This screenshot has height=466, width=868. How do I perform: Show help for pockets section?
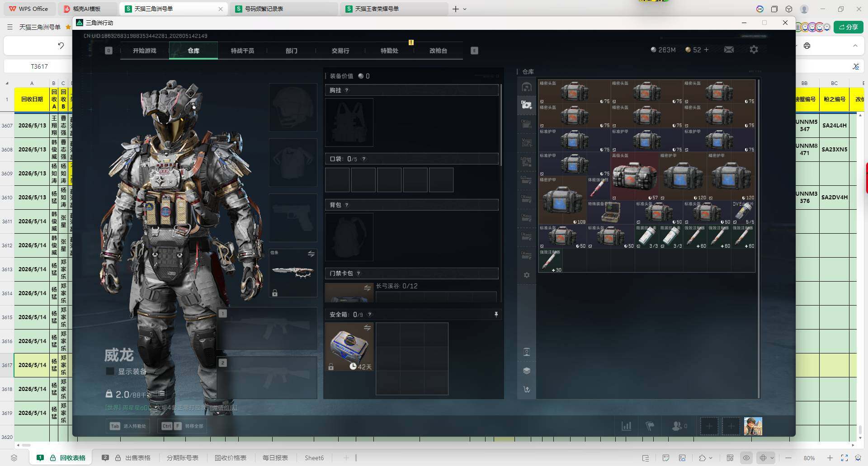(x=363, y=159)
